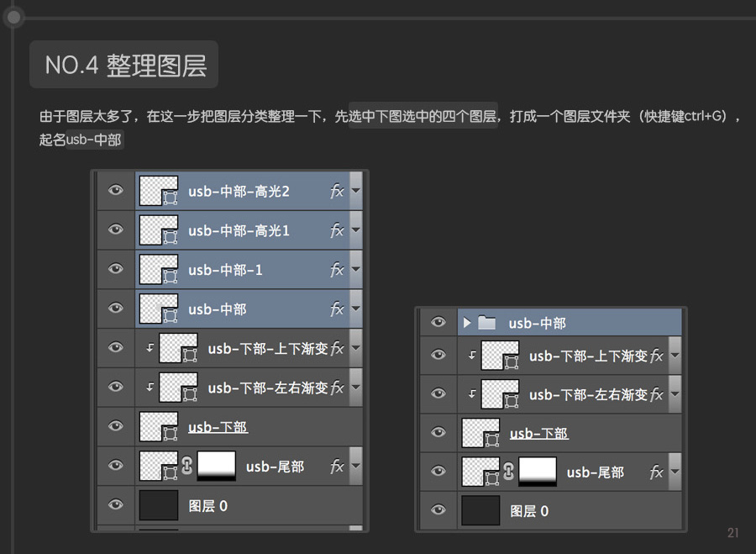Toggle visibility of 图层 0 in left panel

click(x=116, y=504)
